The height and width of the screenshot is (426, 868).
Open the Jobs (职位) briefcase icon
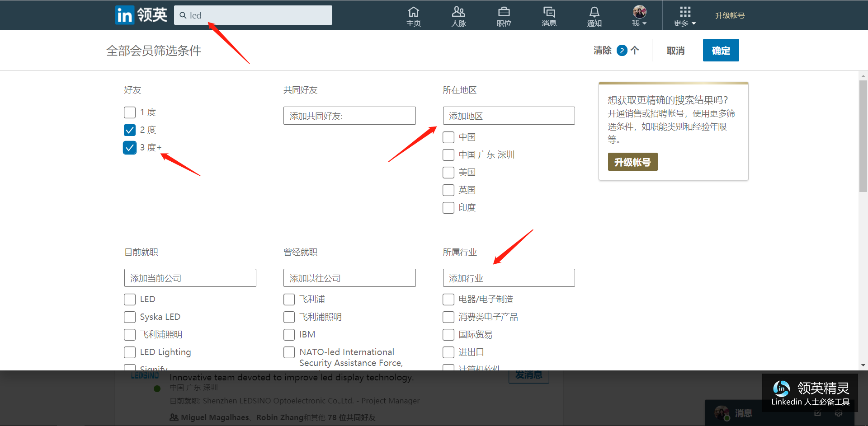[x=504, y=12]
